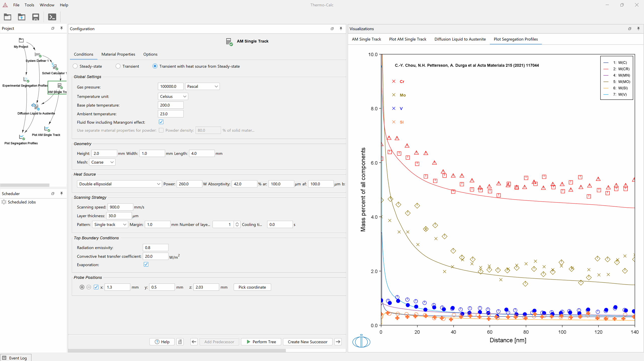Screen dimensions: 644x361
Task: Click the Configuration horizontal scrollbar
Action: click(177, 350)
